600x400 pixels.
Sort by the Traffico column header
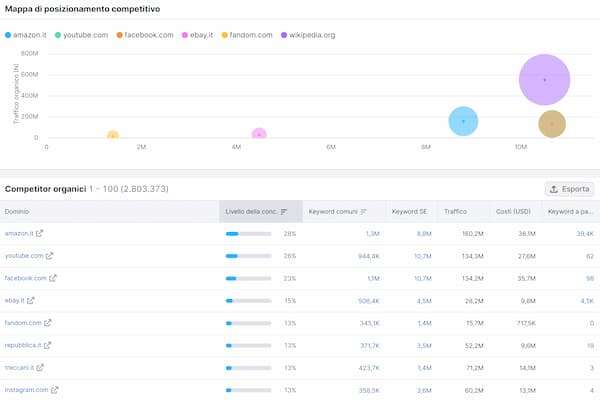[x=455, y=211]
